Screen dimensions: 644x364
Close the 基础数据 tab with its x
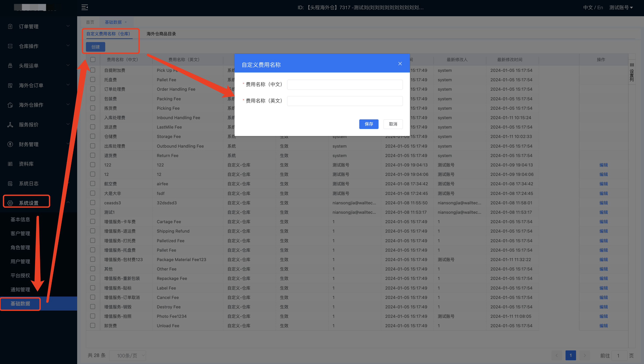126,22
